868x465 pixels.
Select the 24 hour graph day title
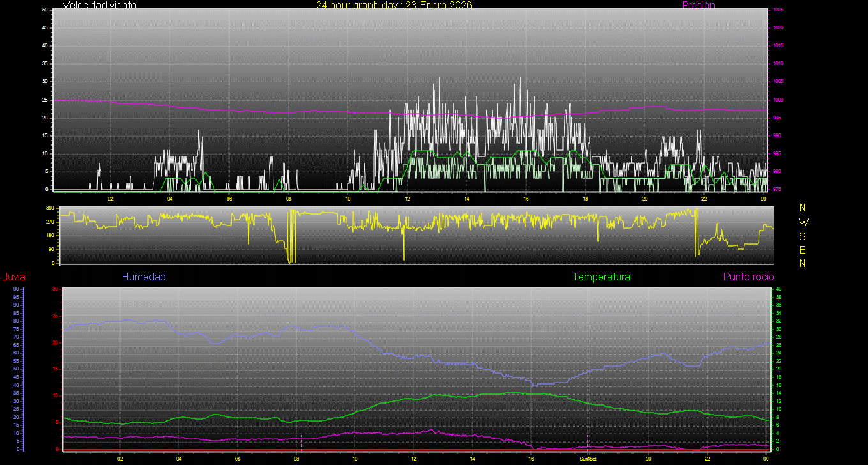[x=394, y=5]
